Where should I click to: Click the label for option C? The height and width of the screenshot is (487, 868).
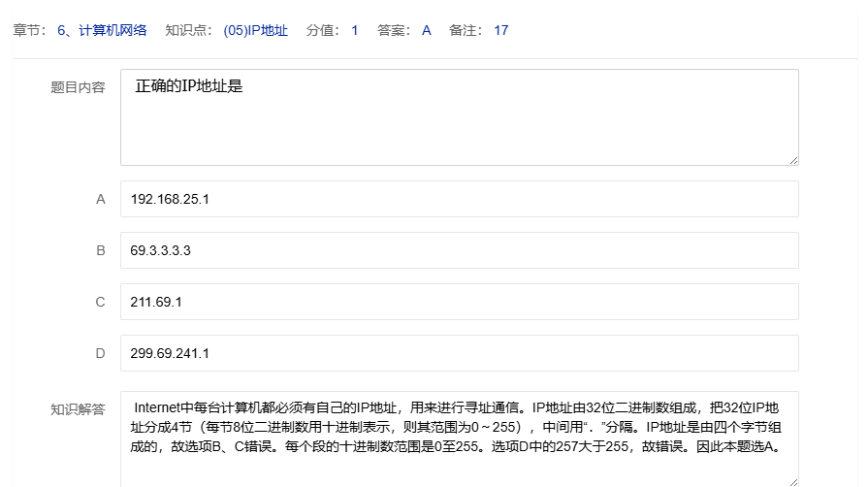coord(100,302)
